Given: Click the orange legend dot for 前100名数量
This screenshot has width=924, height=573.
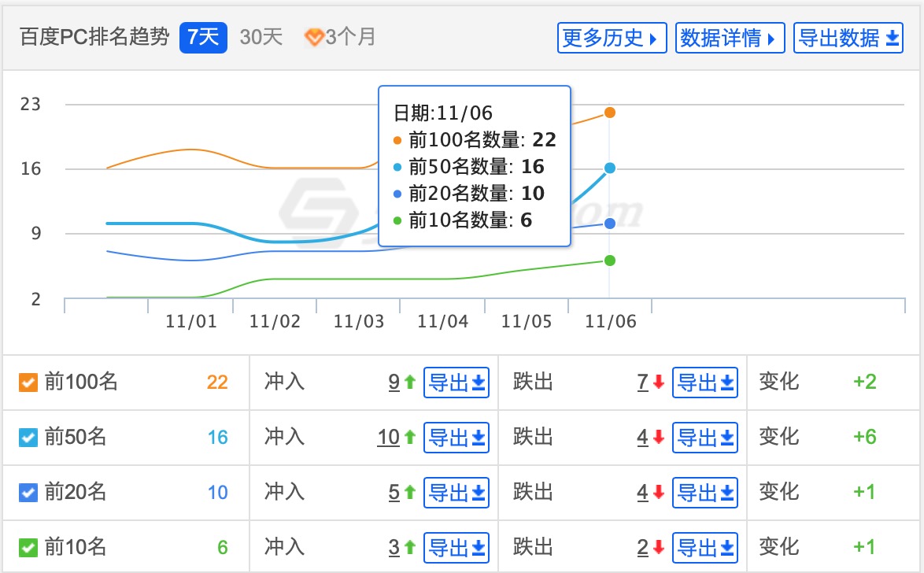Looking at the screenshot, I should pos(397,140).
